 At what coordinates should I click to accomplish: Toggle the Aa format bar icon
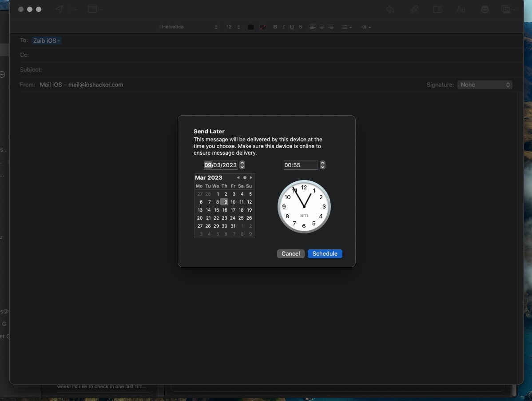pyautogui.click(x=461, y=9)
